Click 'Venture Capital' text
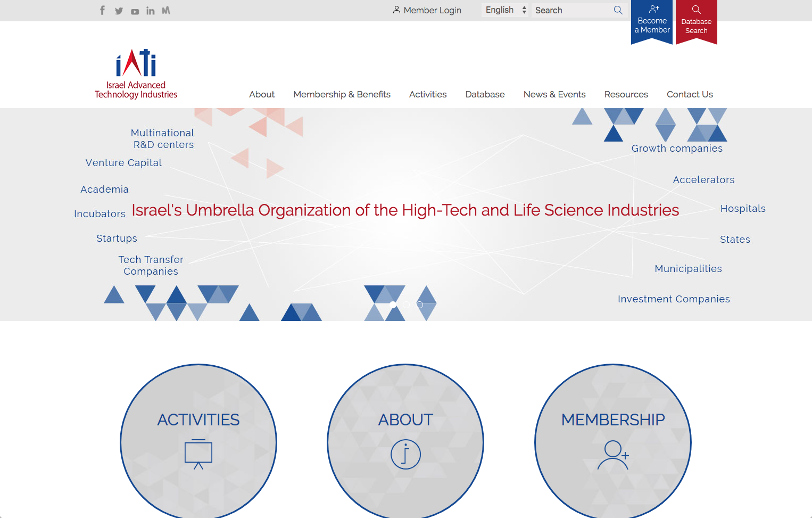Viewport: 812px width, 518px height. pyautogui.click(x=123, y=162)
